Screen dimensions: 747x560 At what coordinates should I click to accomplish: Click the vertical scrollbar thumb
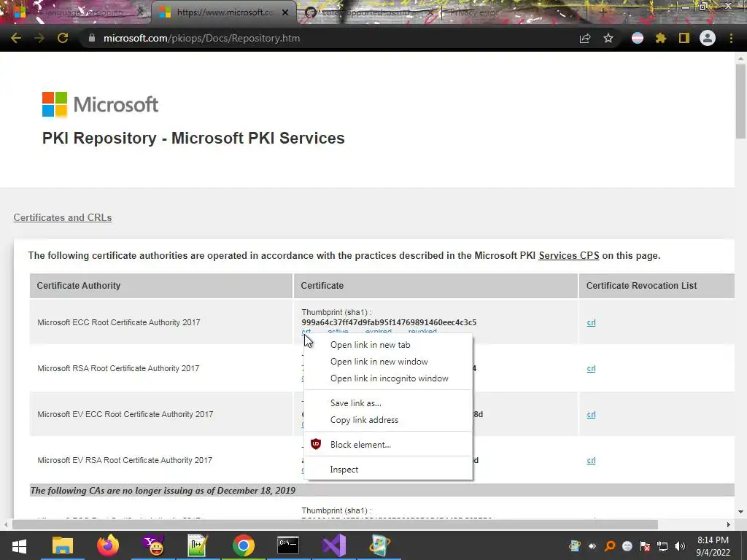pyautogui.click(x=740, y=101)
